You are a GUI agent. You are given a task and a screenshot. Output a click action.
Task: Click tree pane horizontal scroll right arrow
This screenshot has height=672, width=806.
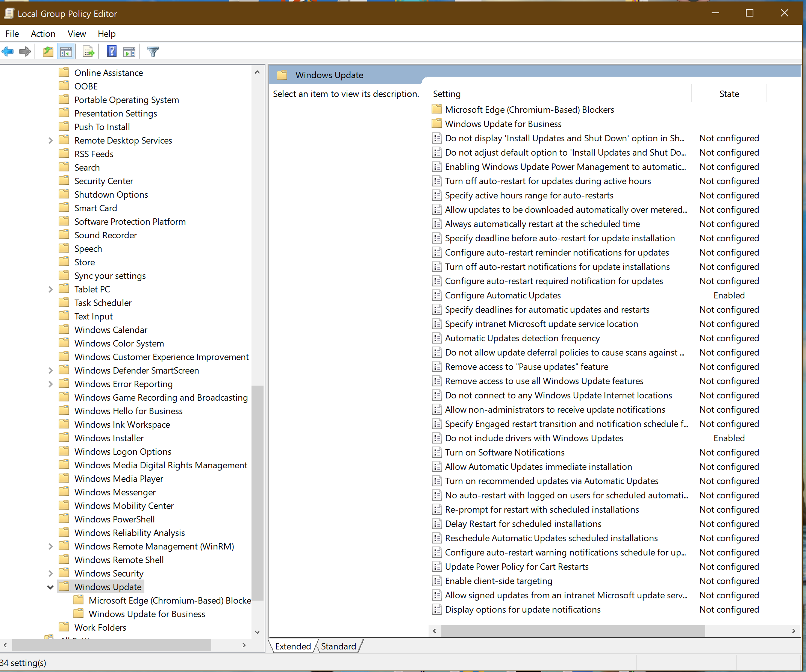244,645
